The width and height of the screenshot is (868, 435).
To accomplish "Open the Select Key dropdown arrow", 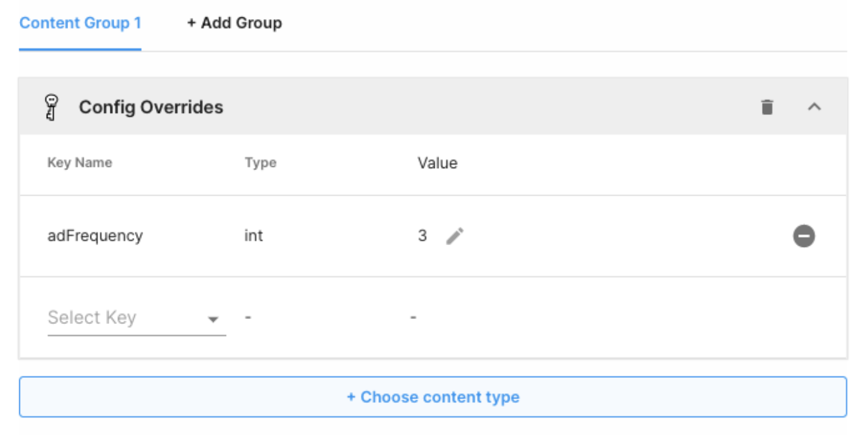I will tap(213, 319).
